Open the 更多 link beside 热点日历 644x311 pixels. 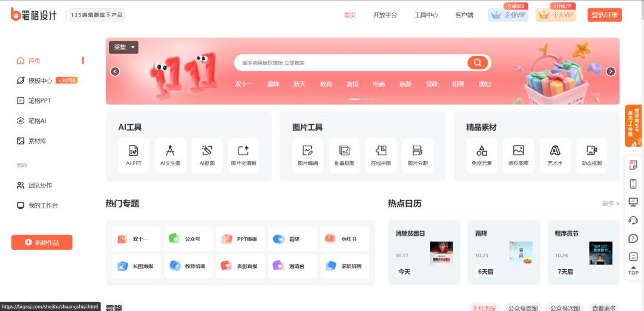[610, 204]
